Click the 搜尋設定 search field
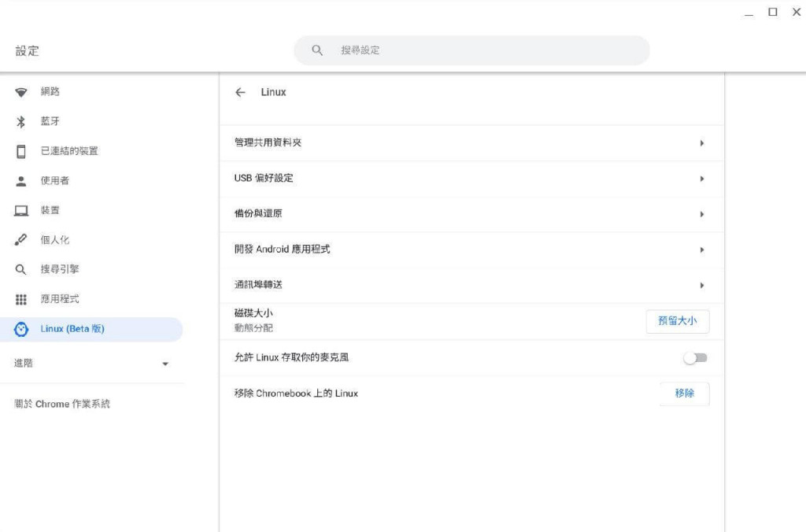Screen dimensions: 806x532 [x=472, y=50]
